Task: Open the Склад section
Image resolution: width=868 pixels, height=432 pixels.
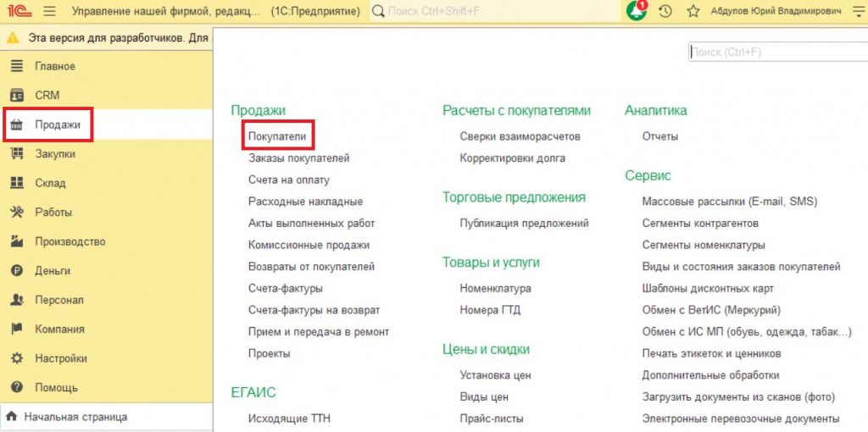Action: 106,183
